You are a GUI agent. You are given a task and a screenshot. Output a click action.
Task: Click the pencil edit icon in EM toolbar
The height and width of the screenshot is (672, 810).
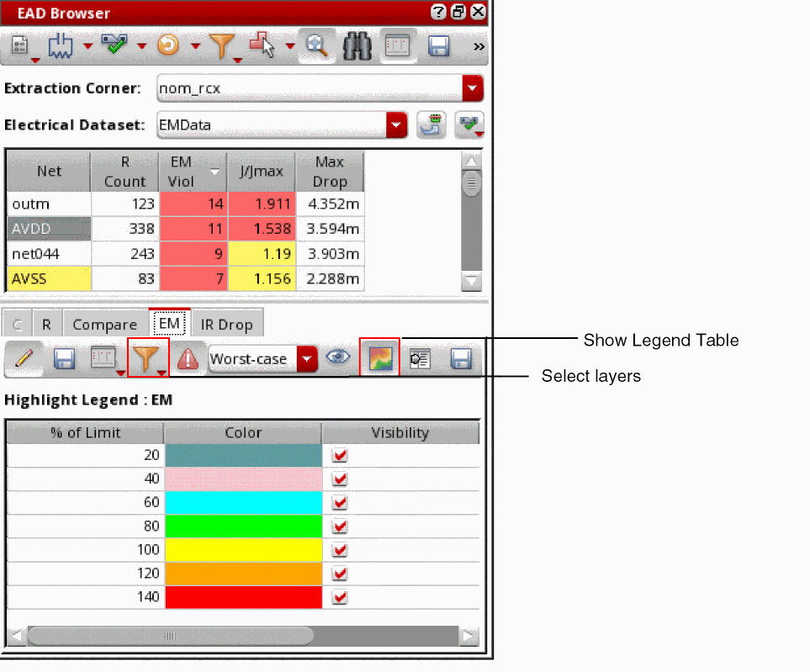(x=24, y=358)
